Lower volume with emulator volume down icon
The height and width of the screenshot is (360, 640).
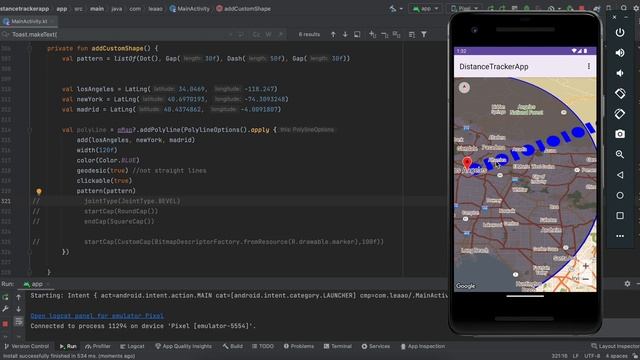(x=620, y=73)
